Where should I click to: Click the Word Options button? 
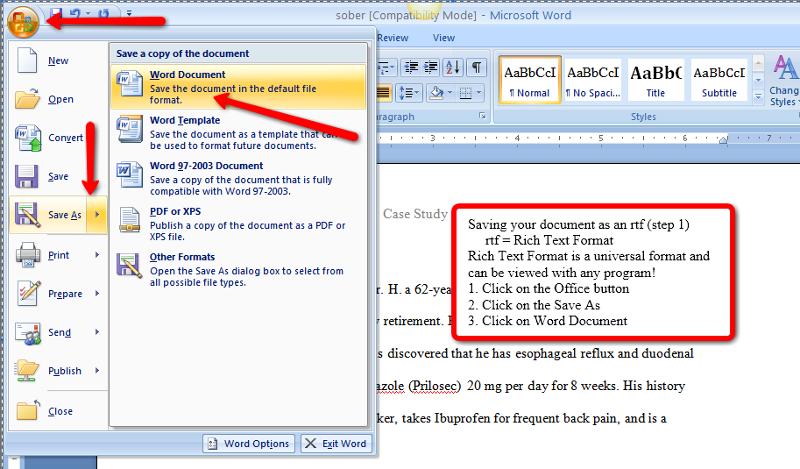(249, 443)
